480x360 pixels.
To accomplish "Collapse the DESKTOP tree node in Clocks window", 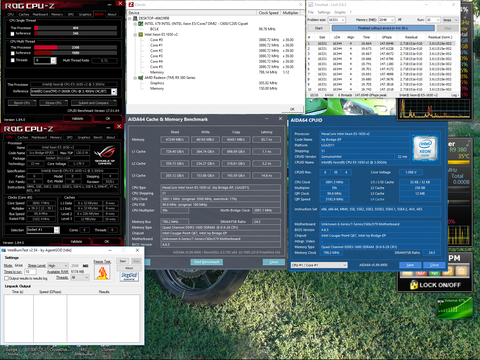I will tap(130, 18).
